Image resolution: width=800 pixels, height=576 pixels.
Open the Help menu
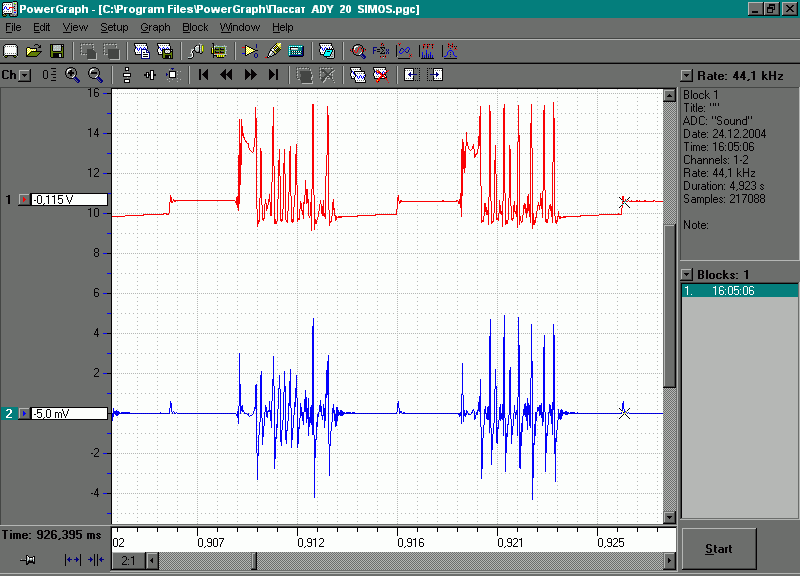282,28
